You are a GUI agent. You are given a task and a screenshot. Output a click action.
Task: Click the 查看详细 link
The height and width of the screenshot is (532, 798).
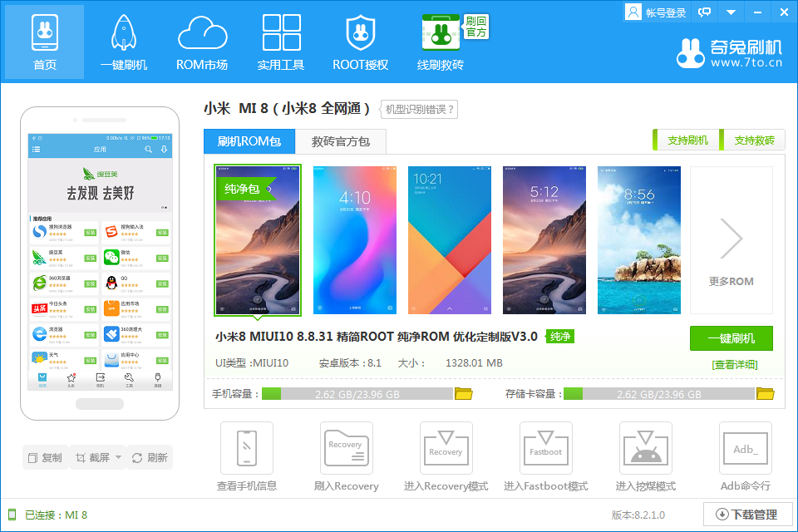pos(735,364)
